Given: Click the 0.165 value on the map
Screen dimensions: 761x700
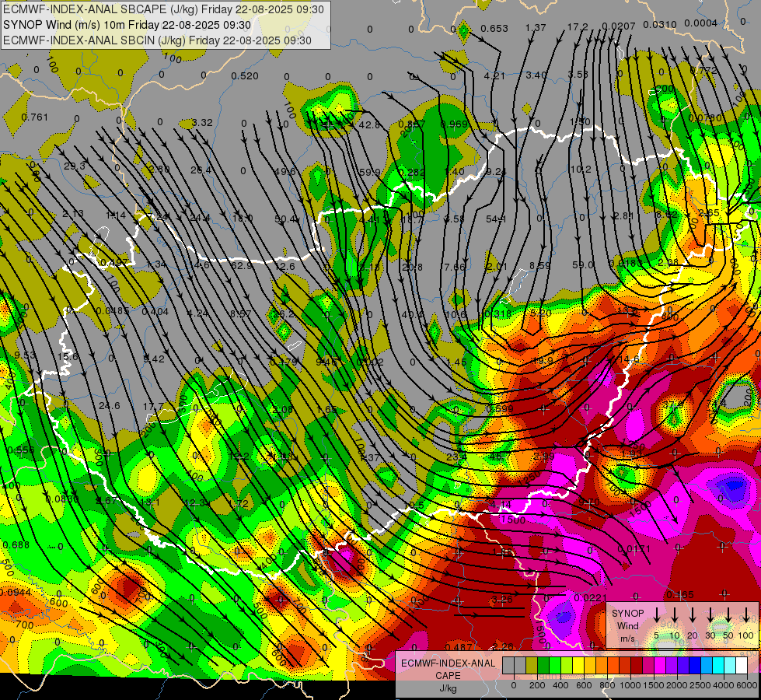Looking at the screenshot, I should pos(680,594).
